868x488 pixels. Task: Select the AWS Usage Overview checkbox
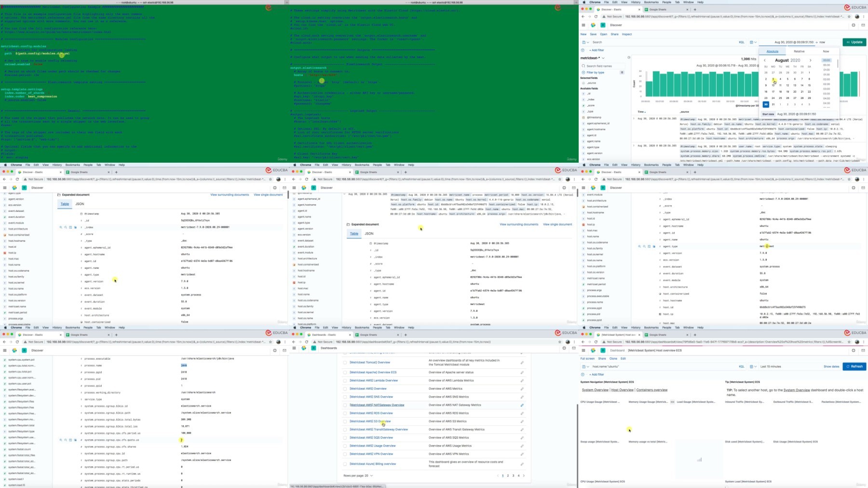pos(345,446)
